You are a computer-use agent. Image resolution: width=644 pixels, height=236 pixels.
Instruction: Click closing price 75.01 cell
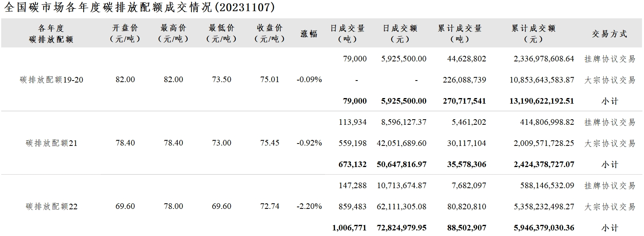pos(270,79)
